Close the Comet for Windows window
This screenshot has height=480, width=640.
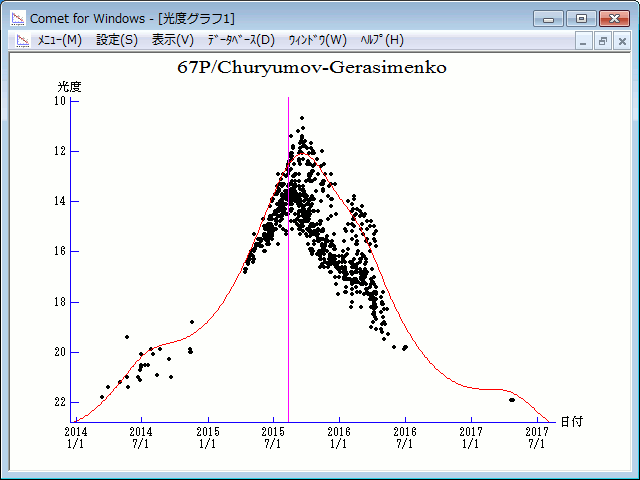614,19
